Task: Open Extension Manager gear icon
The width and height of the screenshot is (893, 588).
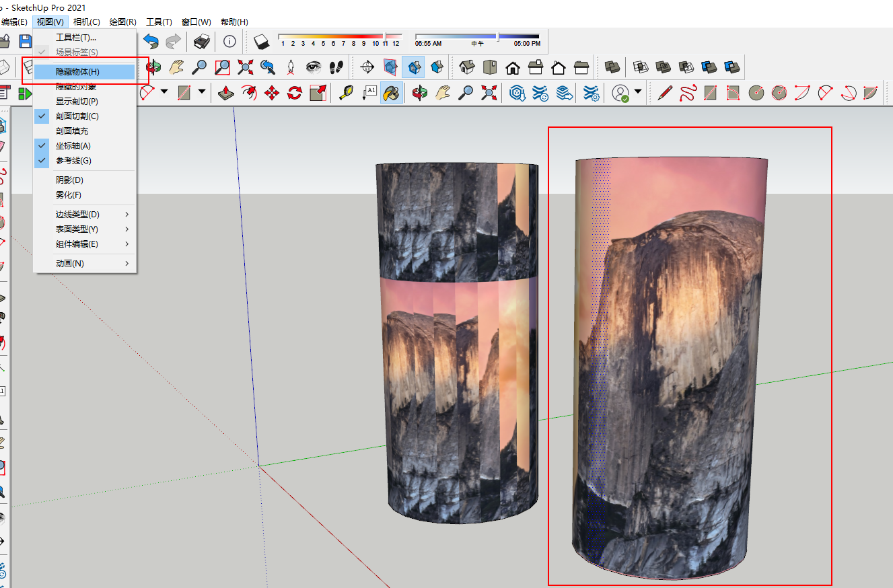Action: [x=592, y=92]
